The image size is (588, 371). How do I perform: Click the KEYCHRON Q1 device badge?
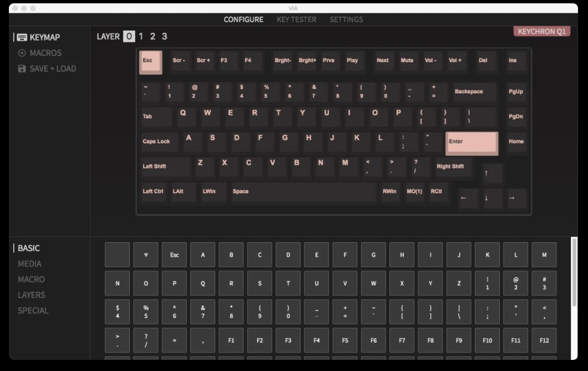541,32
